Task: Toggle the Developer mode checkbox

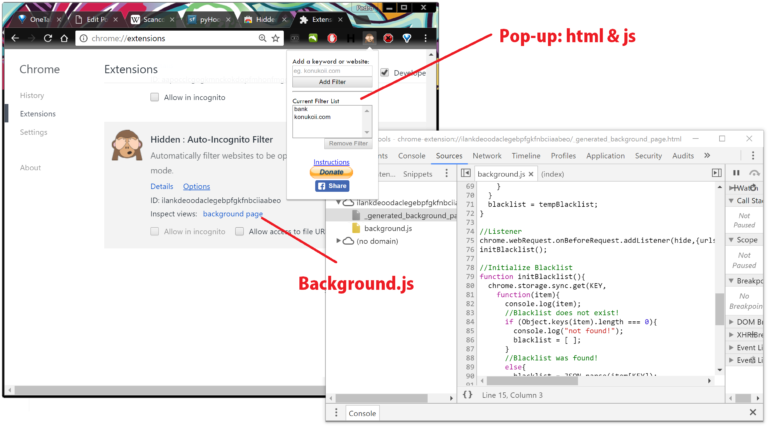Action: point(385,72)
